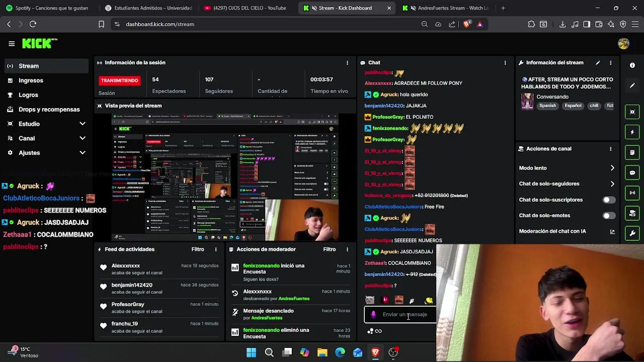The image size is (644, 362).
Task: Open Chat de solo-seguidores options arrow
Action: (x=612, y=184)
